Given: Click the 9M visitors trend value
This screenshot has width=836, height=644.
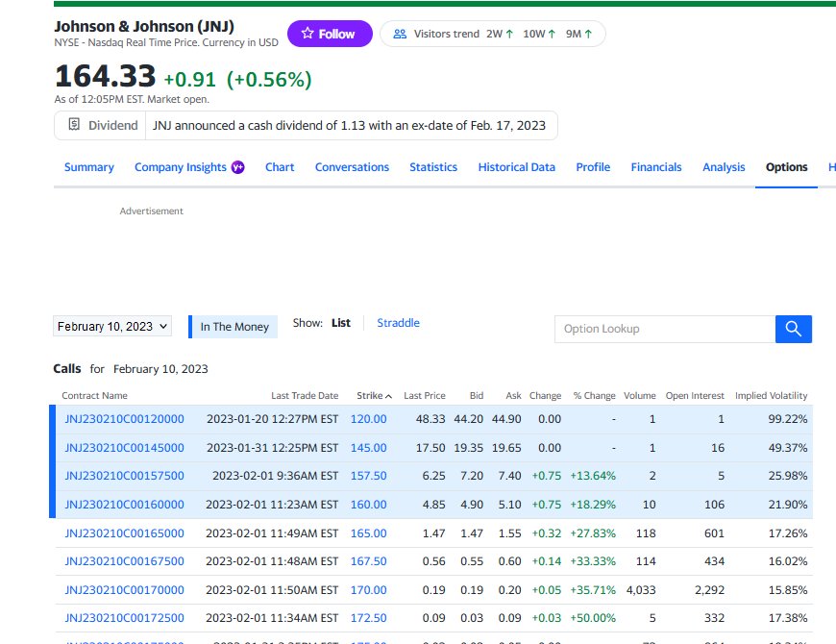Looking at the screenshot, I should (x=579, y=34).
